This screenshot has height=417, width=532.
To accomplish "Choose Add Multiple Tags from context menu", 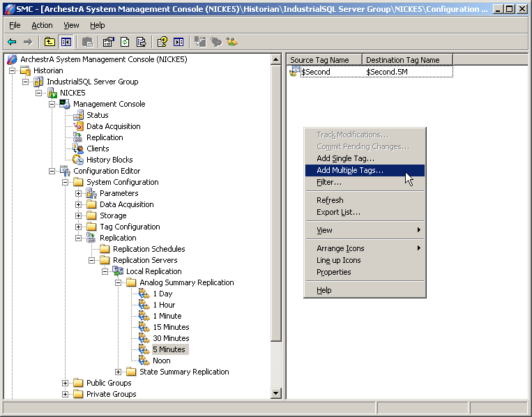I will (x=365, y=170).
